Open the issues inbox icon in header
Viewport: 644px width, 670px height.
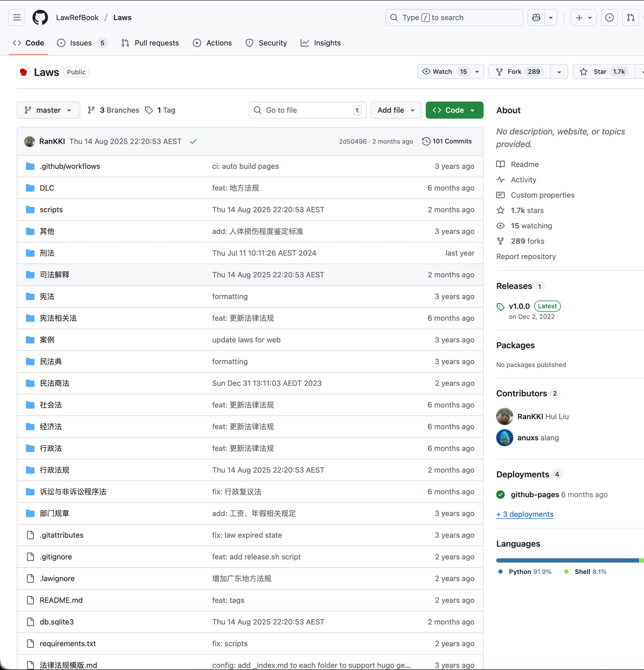(x=609, y=17)
